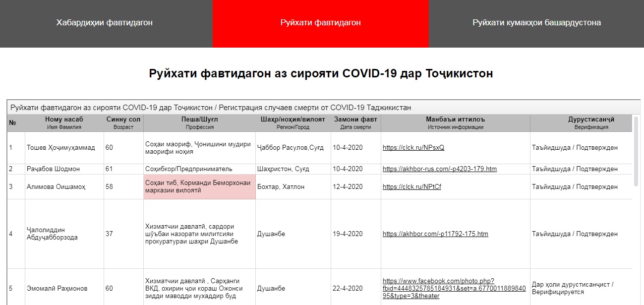Open the akhbor.com p11792-175 link
Image resolution: width=644 pixels, height=305 pixels.
tap(435, 234)
